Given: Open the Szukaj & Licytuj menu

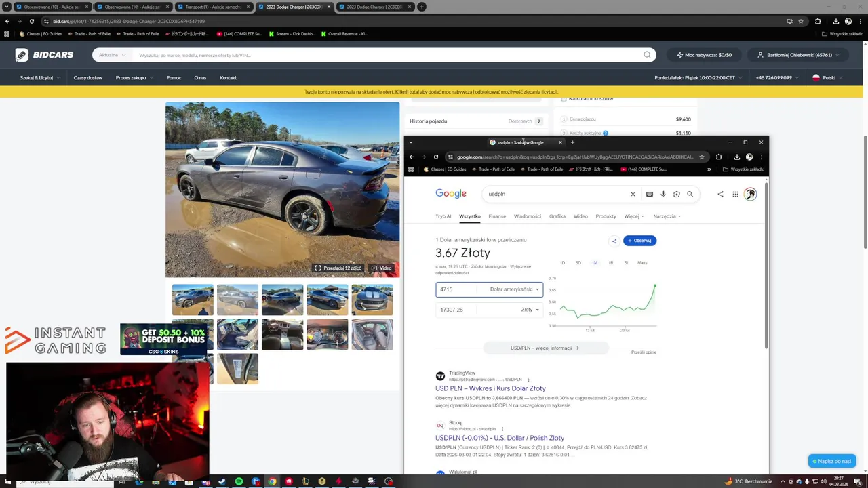Looking at the screenshot, I should (x=39, y=77).
